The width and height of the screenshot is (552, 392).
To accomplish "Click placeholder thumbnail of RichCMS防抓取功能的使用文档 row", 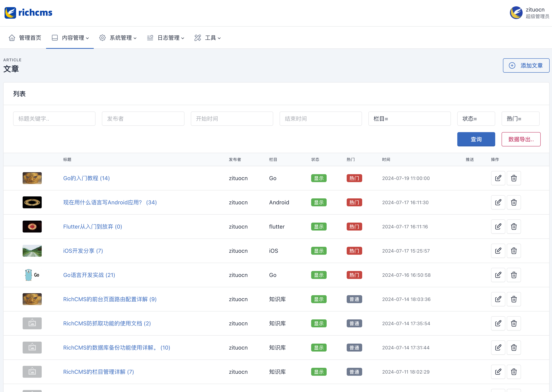I will [x=32, y=323].
